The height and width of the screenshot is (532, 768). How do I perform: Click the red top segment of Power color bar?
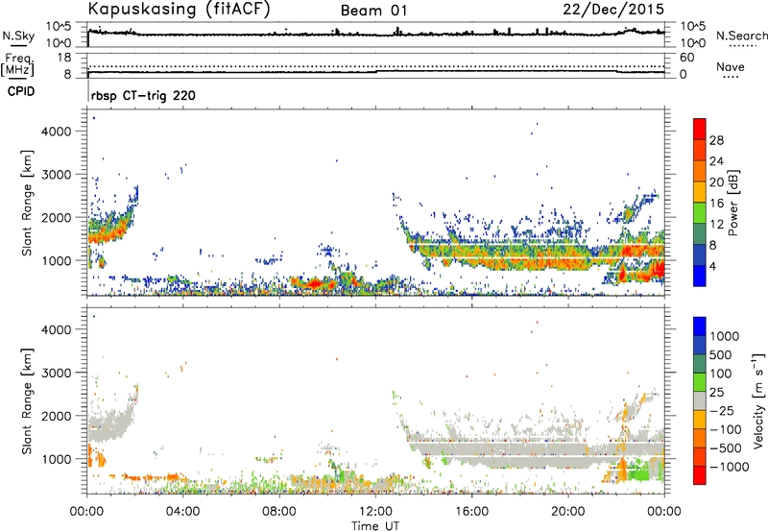[x=700, y=129]
